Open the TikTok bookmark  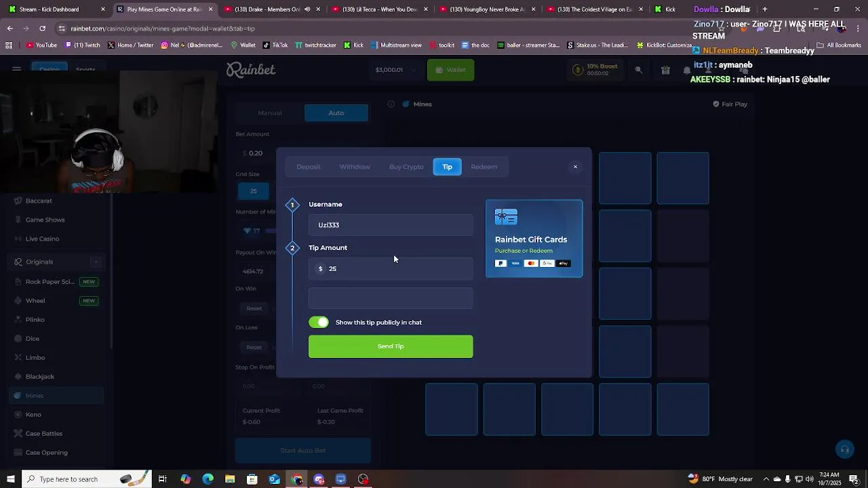(274, 45)
